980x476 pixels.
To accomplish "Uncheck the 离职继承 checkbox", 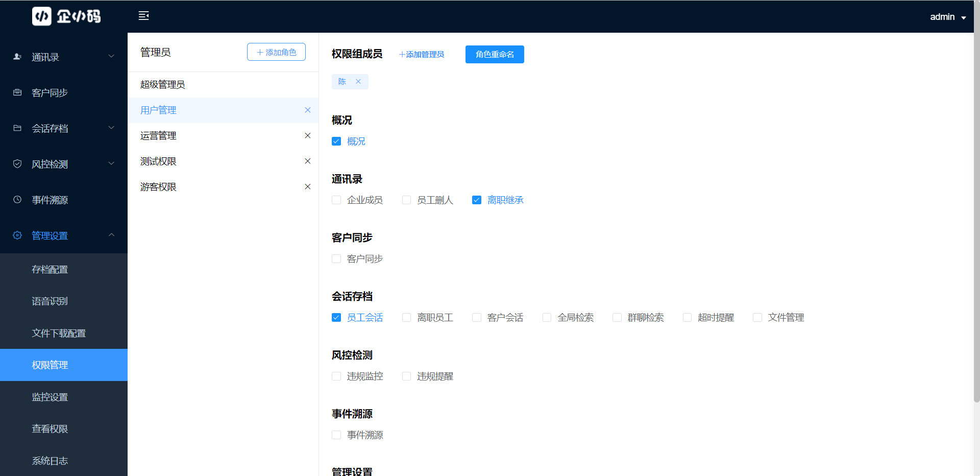I will coord(477,200).
